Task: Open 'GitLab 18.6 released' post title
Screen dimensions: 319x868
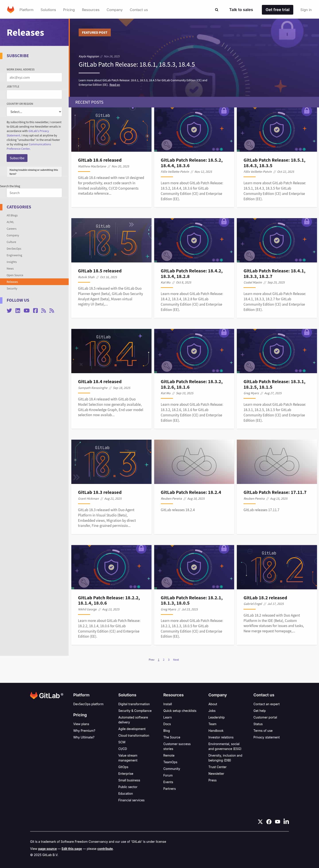Action: [100, 160]
